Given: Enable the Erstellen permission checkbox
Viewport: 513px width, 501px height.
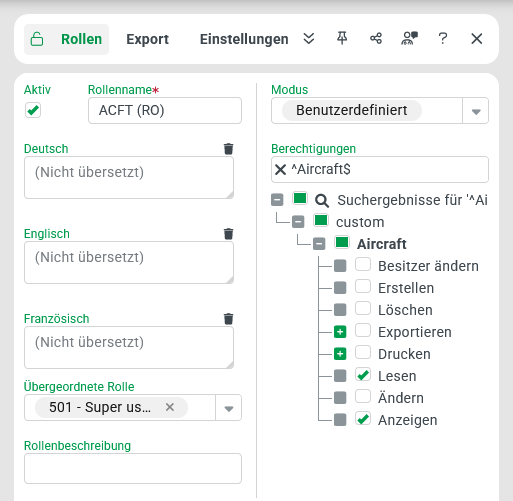Looking at the screenshot, I should (363, 287).
